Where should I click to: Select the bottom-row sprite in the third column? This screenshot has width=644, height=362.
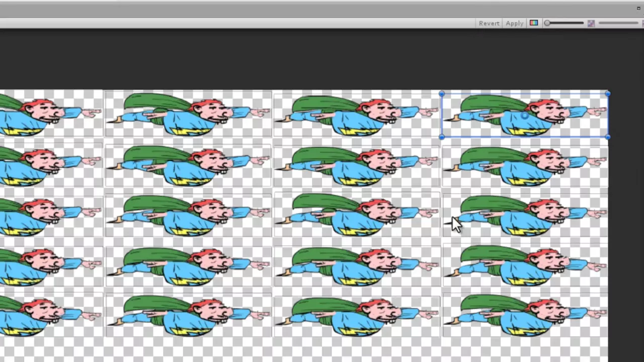click(x=356, y=316)
